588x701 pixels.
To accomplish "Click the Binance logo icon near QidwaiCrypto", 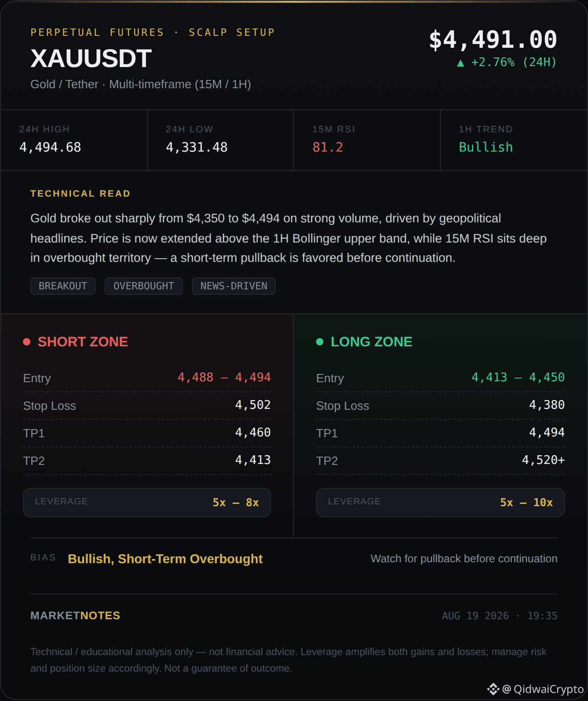I will [493, 689].
